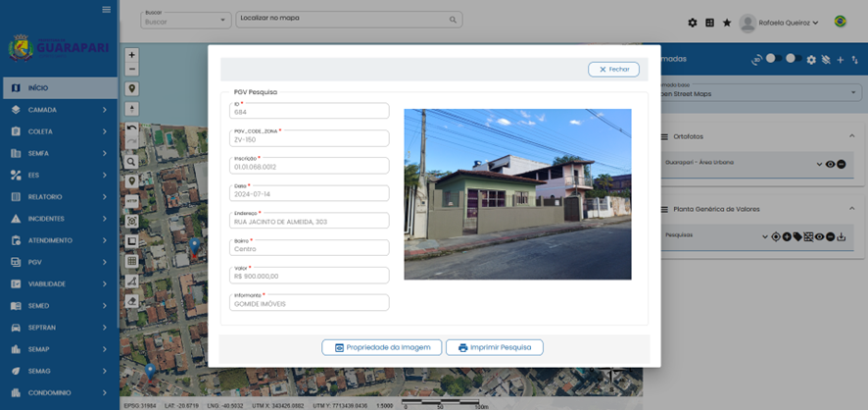
Task: Click the Imprimir Pesquisa button
Action: (x=494, y=347)
